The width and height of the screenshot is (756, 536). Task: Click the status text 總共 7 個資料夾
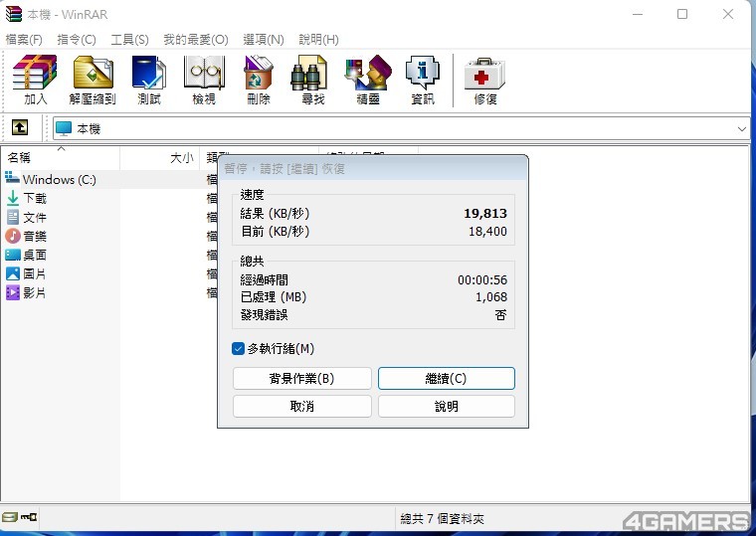[442, 519]
